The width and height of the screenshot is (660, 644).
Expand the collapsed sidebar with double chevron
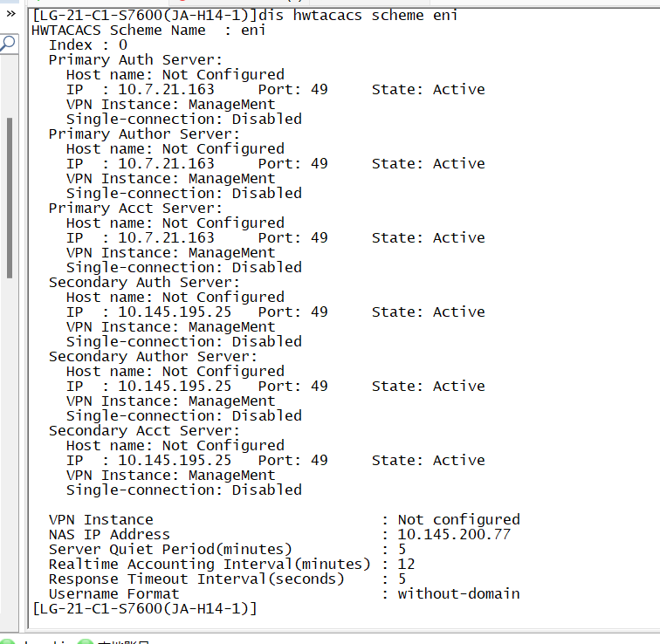(10, 15)
